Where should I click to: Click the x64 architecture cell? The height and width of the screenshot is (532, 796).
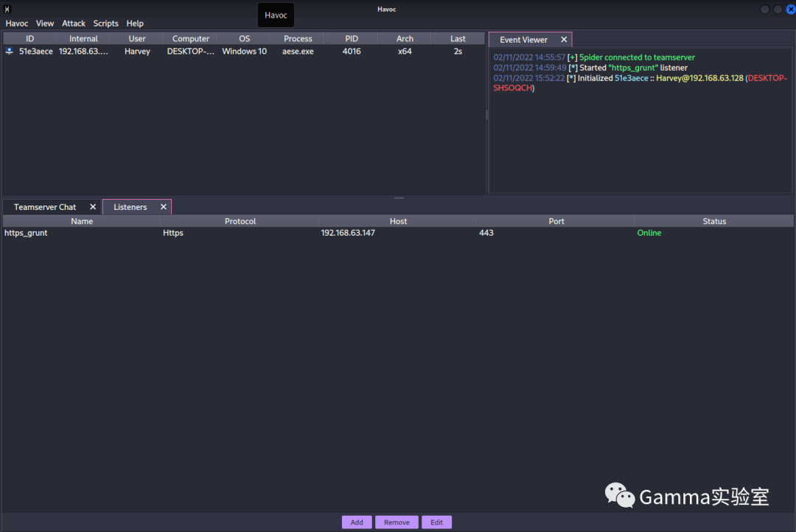405,52
